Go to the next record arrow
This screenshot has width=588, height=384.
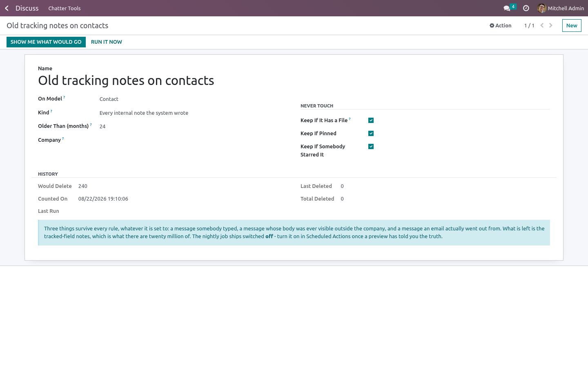[x=551, y=25]
